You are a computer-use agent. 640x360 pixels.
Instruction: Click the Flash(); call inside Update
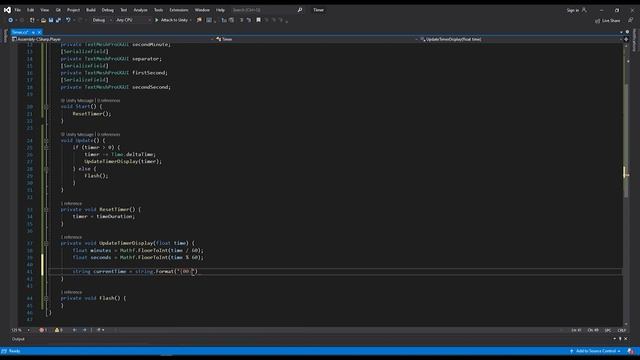tap(96, 176)
